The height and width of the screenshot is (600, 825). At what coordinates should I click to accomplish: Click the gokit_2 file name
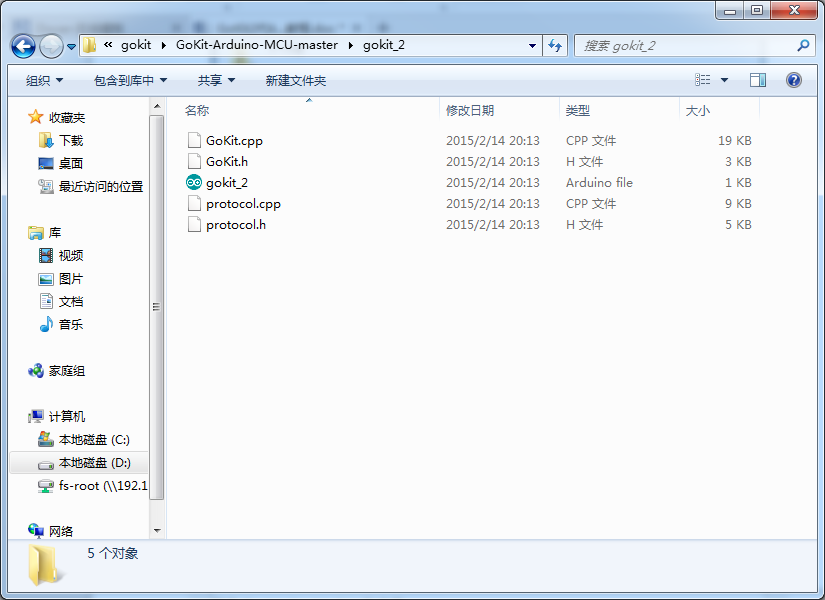(227, 183)
